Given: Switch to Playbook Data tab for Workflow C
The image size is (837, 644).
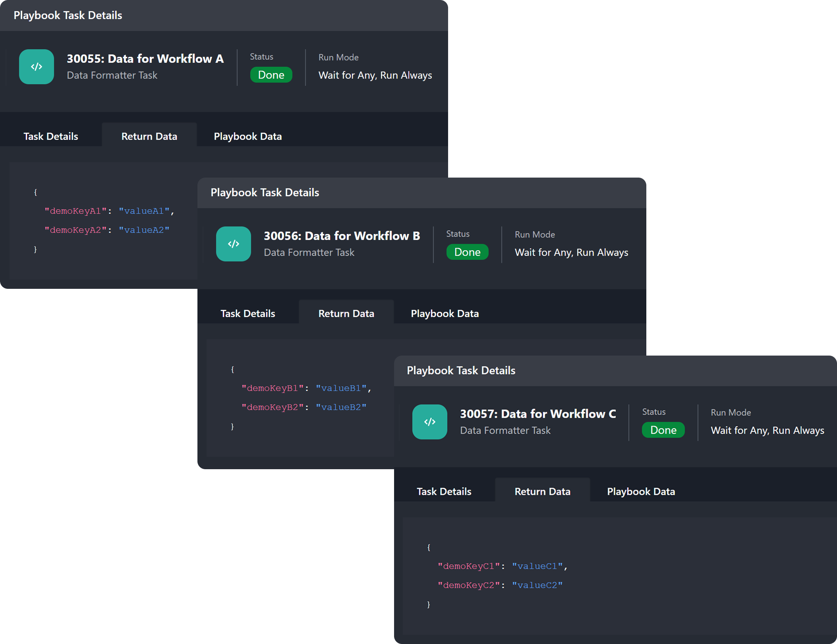Looking at the screenshot, I should pyautogui.click(x=641, y=491).
